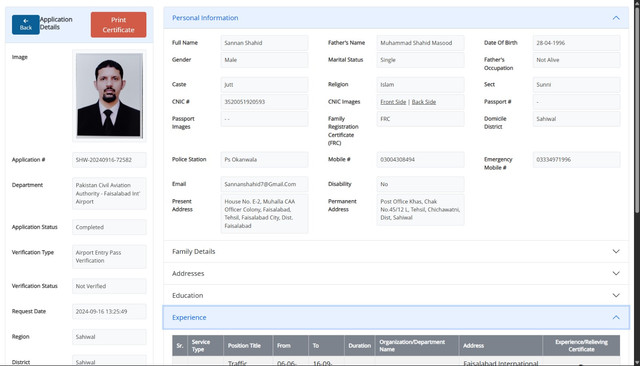Click the Police Station field Ps Okanwala

click(x=264, y=160)
